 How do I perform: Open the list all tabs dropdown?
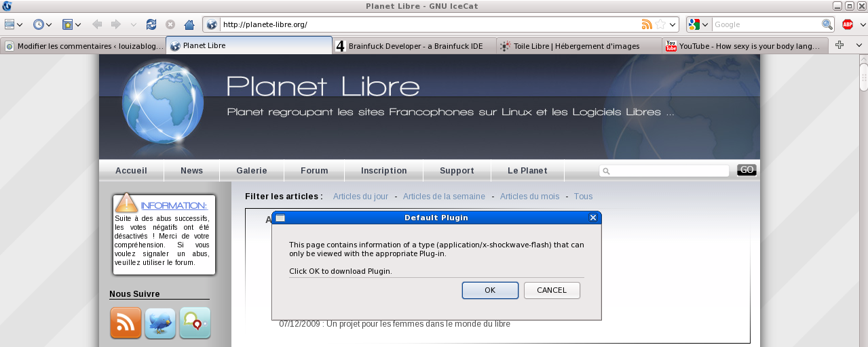(858, 45)
